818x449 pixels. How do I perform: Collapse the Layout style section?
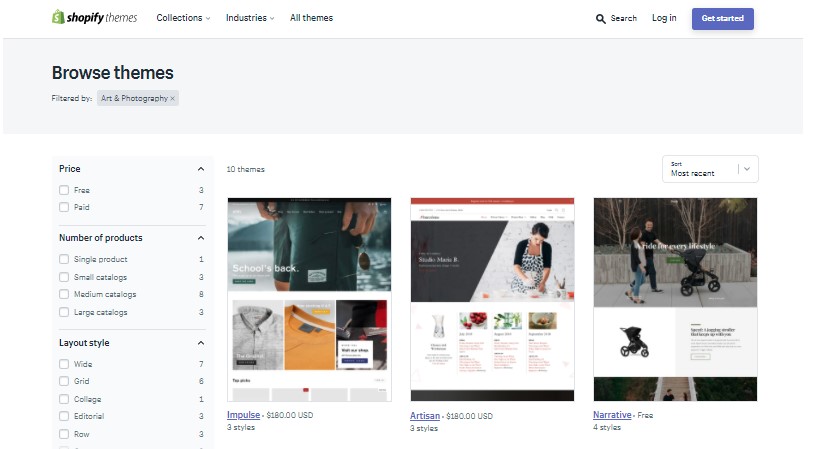pos(201,343)
